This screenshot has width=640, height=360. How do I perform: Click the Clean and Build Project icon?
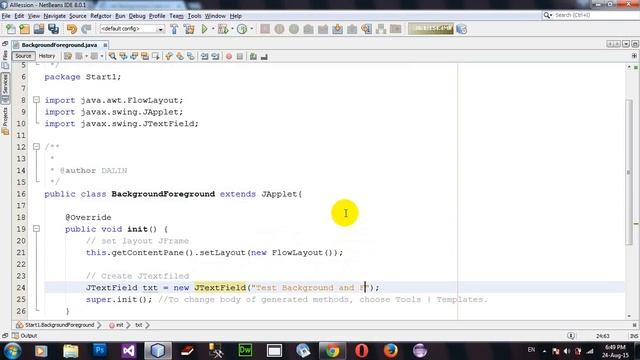[189, 29]
